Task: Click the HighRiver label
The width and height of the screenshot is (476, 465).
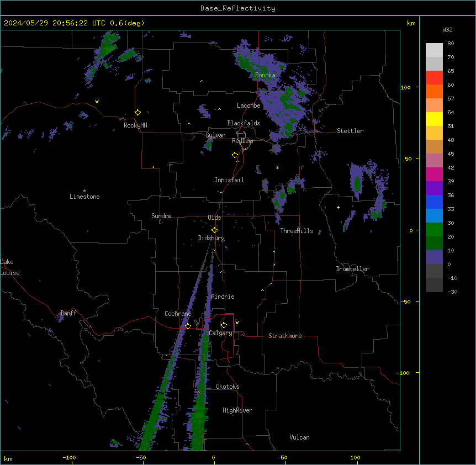Action: (x=237, y=410)
